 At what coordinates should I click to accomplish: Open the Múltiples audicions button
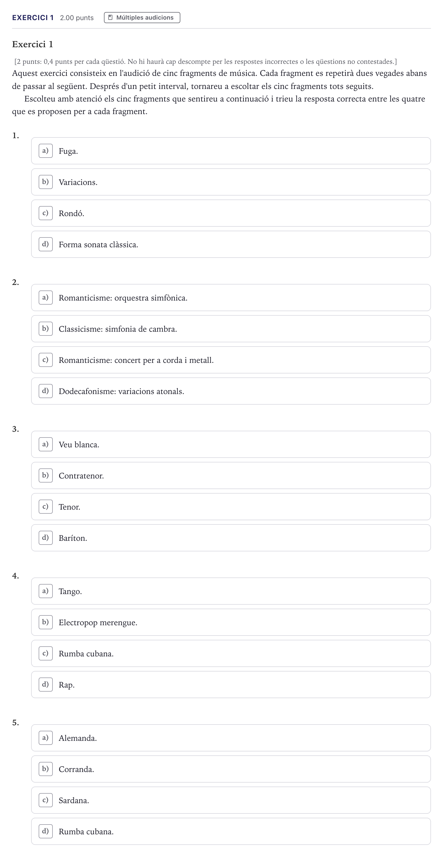pos(142,18)
